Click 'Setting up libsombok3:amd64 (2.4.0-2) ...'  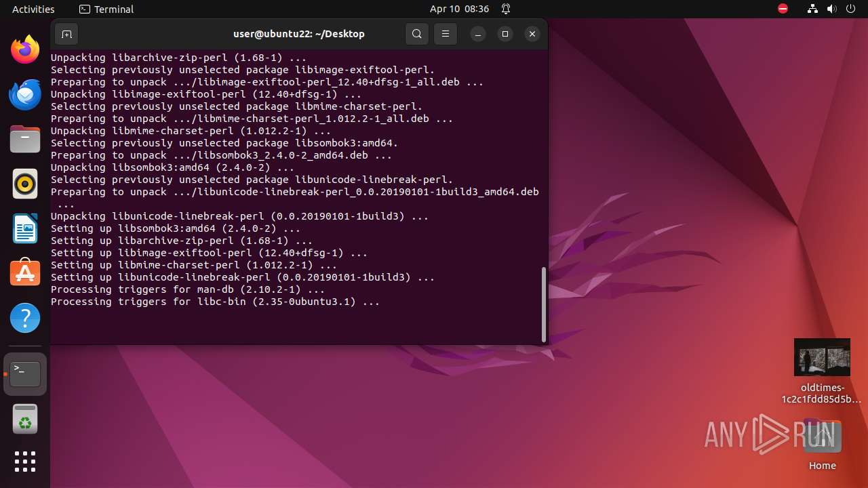176,228
